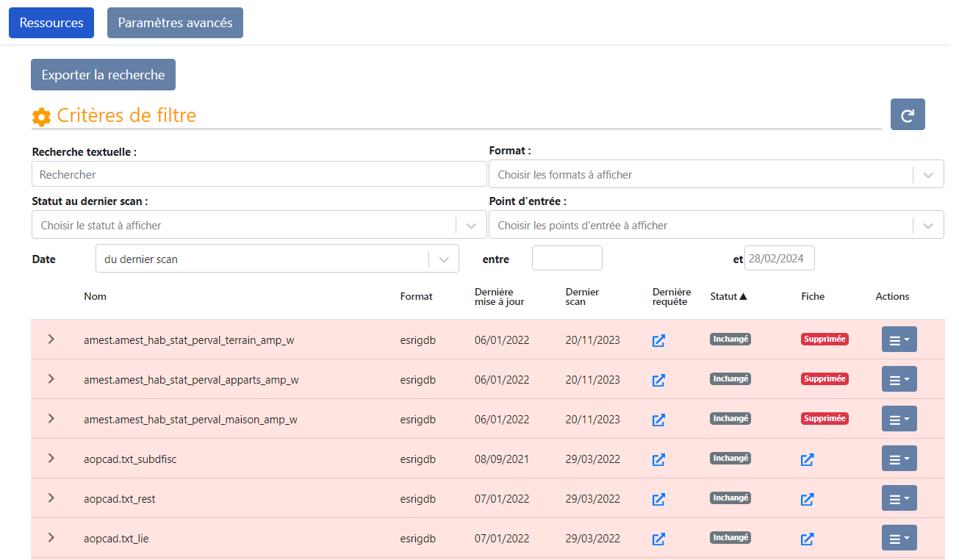The height and width of the screenshot is (560, 959).
Task: Click date 08/09/2021 in subdfisc row
Action: tap(502, 459)
